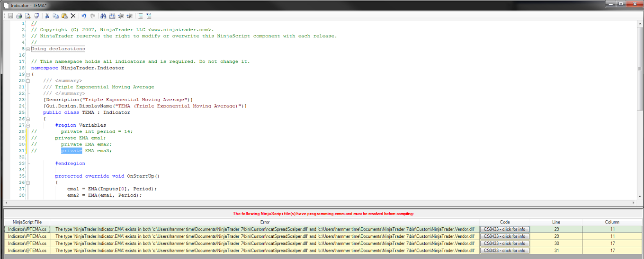Click the collapsed Using declarations box
Viewport: 644px width, 259px height.
(x=58, y=49)
